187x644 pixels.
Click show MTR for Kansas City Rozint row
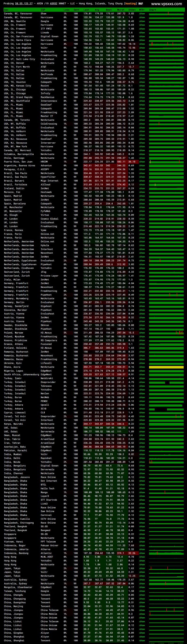pos(142,86)
